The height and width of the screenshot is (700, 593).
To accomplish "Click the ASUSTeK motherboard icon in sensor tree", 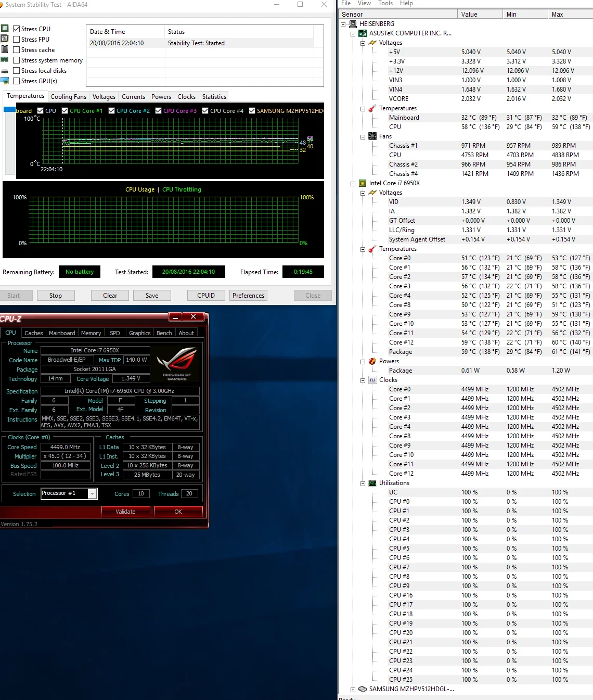I will click(x=363, y=33).
